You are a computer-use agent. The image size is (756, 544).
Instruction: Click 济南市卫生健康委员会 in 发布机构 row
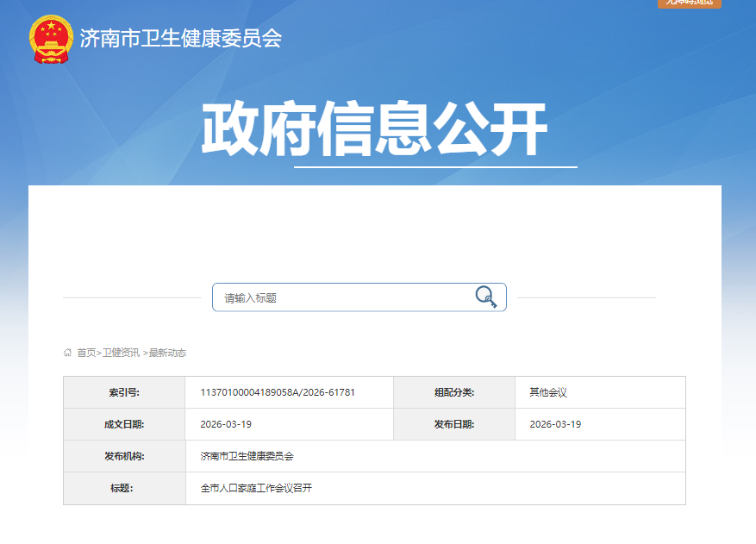[x=247, y=456]
